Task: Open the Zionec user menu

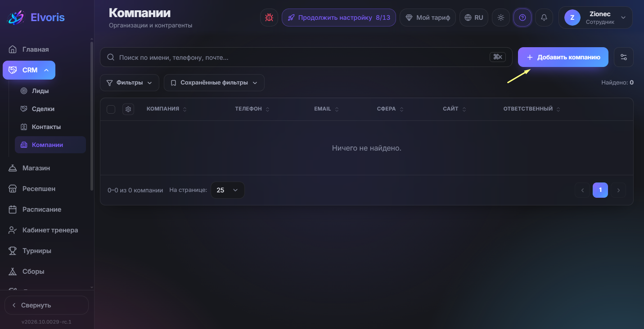Action: [x=595, y=18]
